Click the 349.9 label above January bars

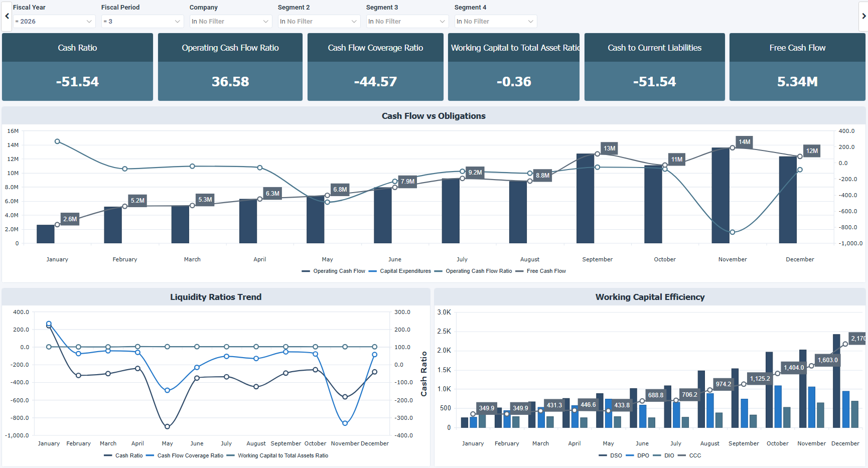point(486,408)
